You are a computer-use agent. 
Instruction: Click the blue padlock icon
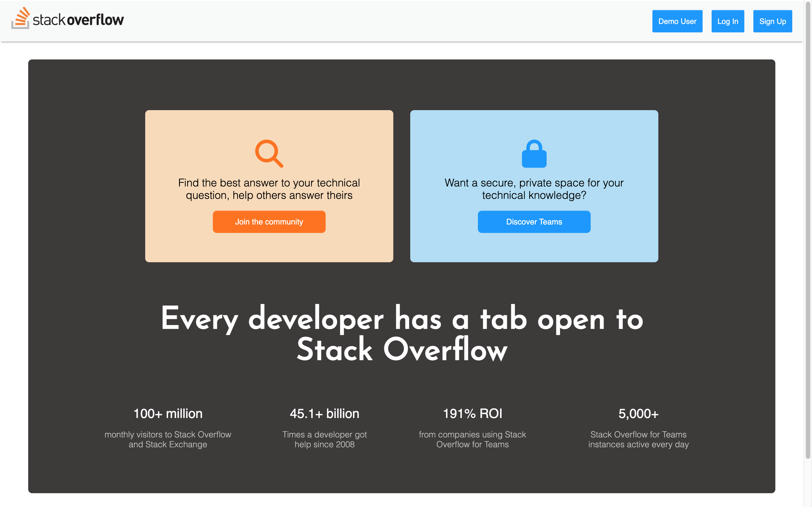click(x=534, y=154)
